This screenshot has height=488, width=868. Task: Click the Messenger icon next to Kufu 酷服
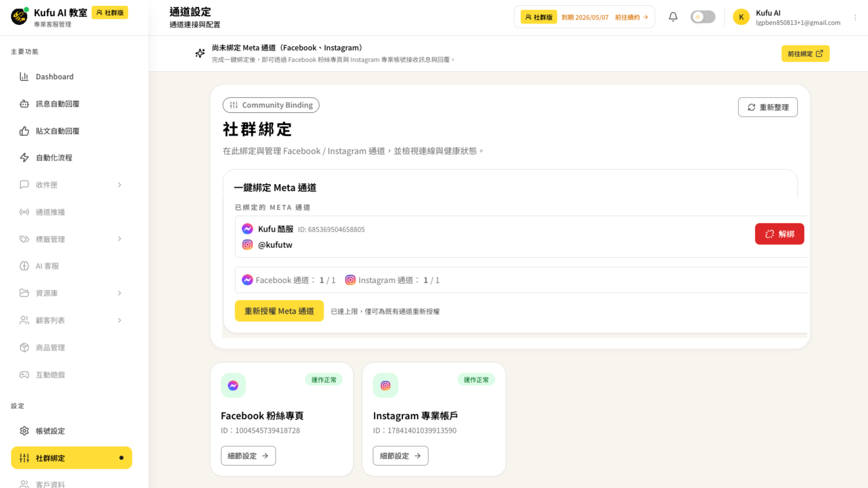(248, 229)
